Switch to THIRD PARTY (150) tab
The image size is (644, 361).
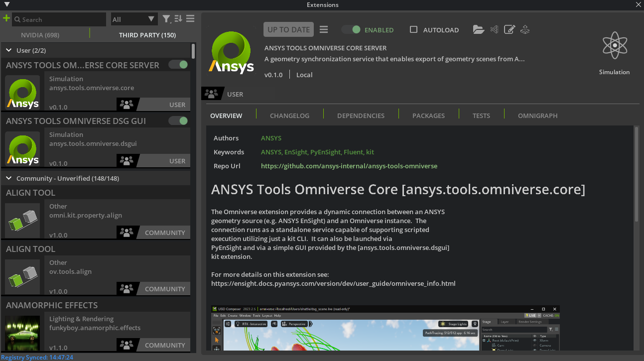click(147, 35)
